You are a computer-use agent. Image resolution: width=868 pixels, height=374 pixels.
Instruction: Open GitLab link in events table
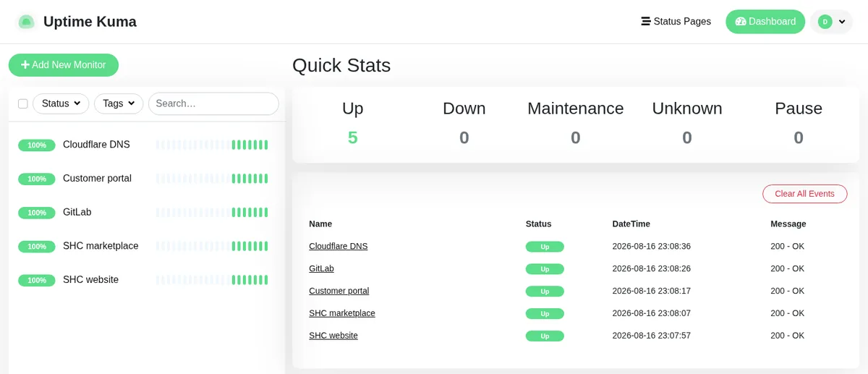[321, 268]
